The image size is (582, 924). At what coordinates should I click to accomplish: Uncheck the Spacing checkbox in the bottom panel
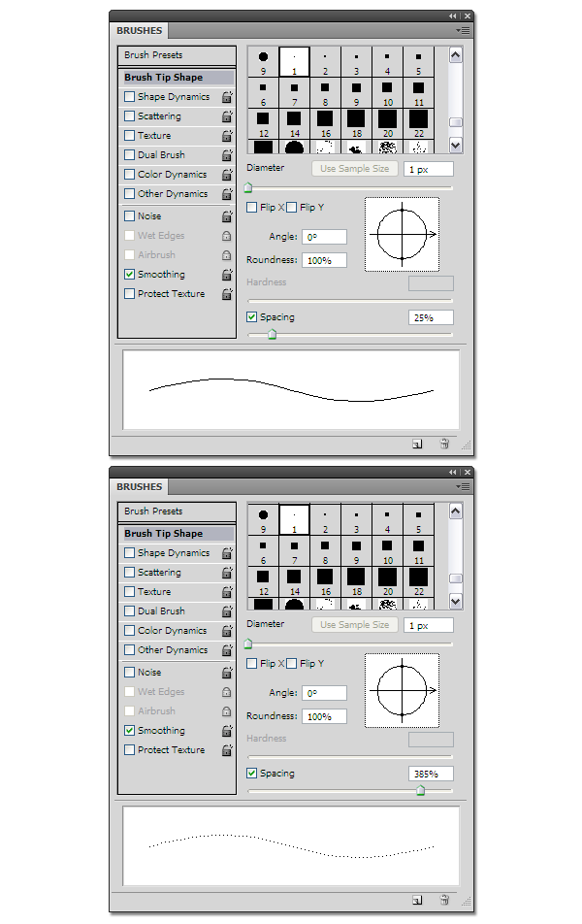pos(251,774)
